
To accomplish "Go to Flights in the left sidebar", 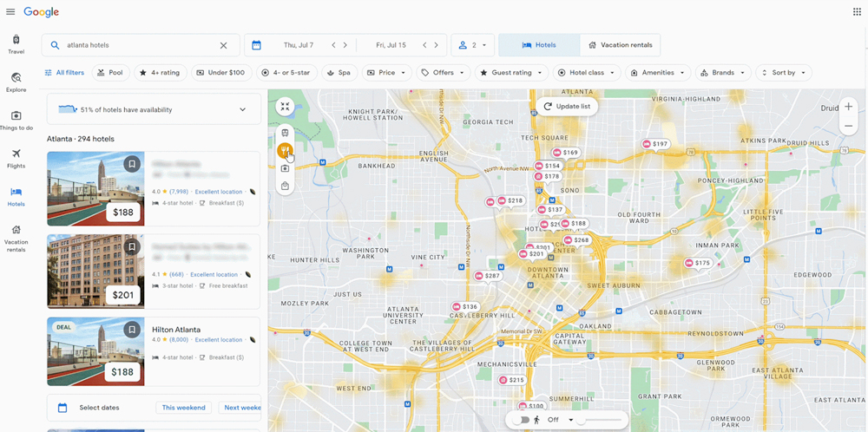I will [16, 158].
